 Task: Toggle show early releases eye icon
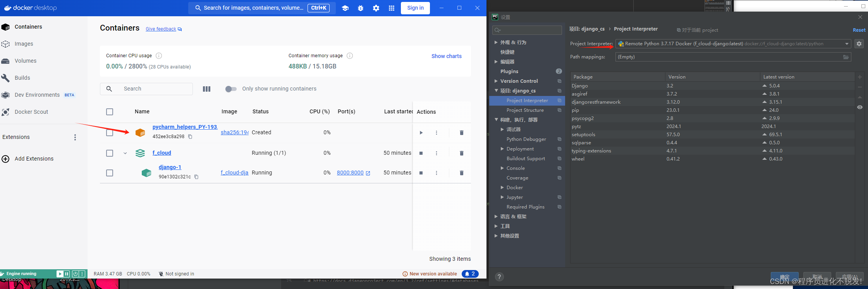tap(860, 107)
